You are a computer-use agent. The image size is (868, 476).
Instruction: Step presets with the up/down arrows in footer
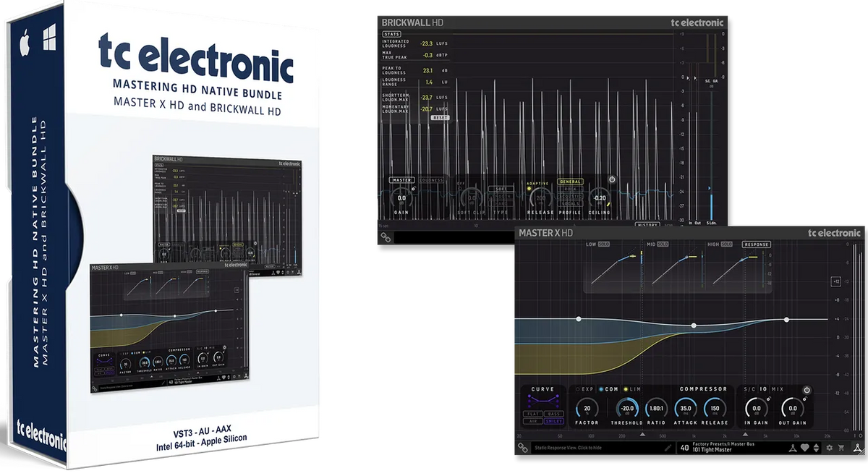pos(816,448)
